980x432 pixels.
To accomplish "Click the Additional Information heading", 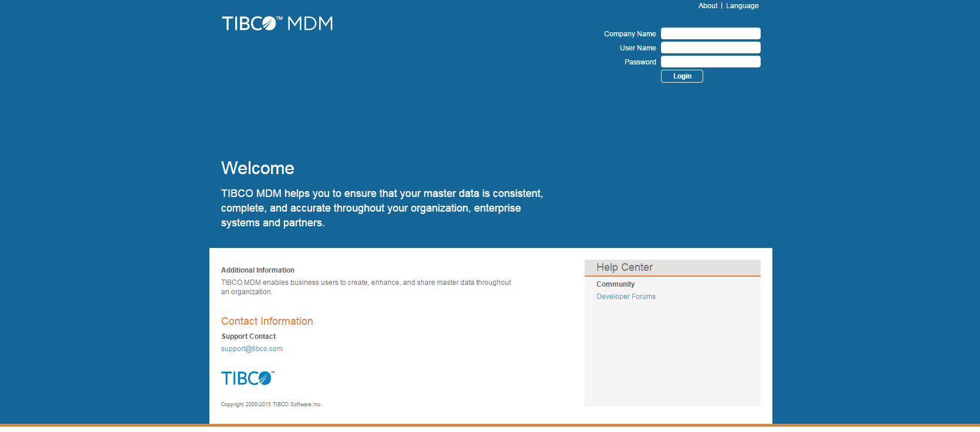I will [257, 270].
